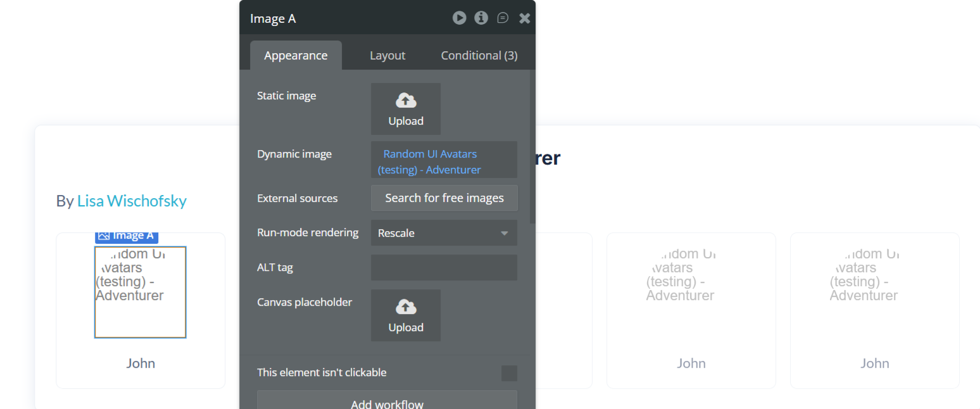Viewport: 980px width, 409px height.
Task: Click the Static image upload cloud icon
Action: pos(406,101)
